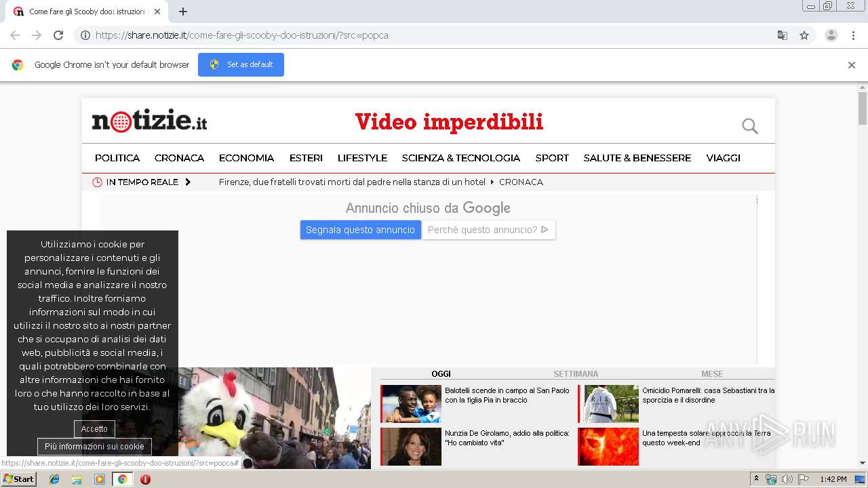Viewport: 868px width, 488px height.
Task: Open Windows Explorer folder taskbar icon
Action: pos(77,479)
